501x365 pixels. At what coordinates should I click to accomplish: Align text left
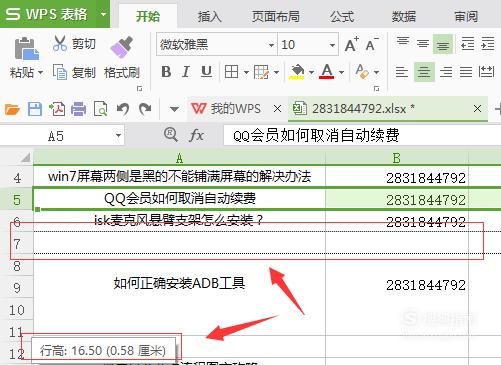point(402,72)
